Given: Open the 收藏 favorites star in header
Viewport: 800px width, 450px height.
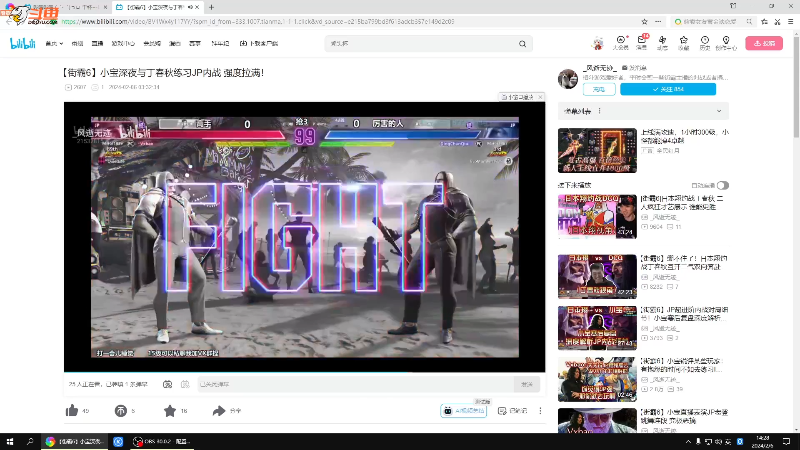Looking at the screenshot, I should pyautogui.click(x=683, y=43).
